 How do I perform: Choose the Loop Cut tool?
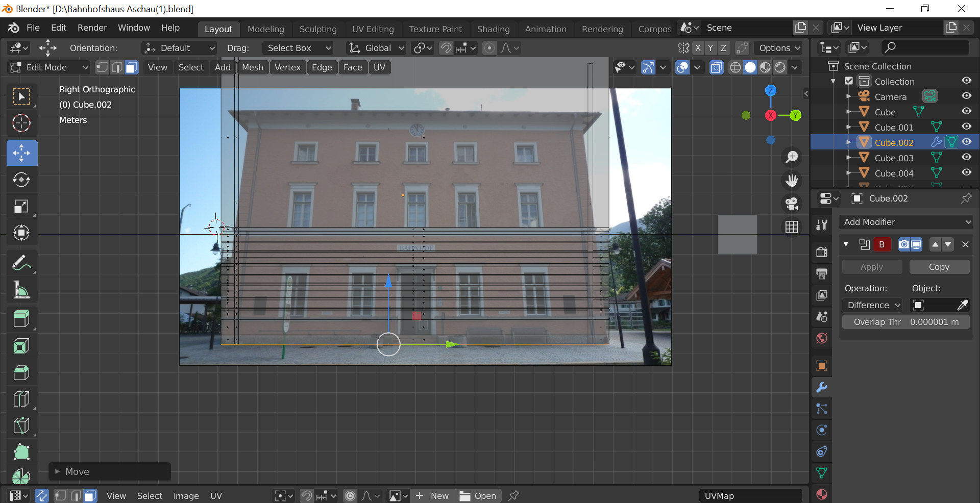click(21, 399)
